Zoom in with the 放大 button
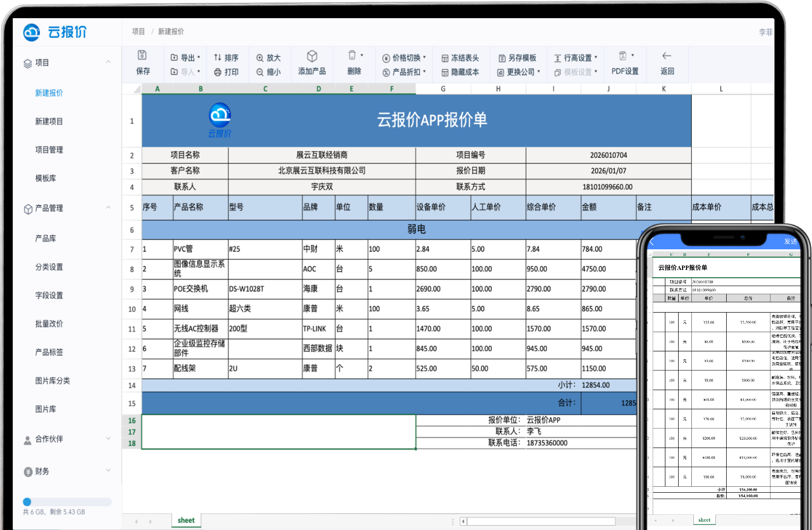This screenshot has height=530, width=812. point(268,58)
